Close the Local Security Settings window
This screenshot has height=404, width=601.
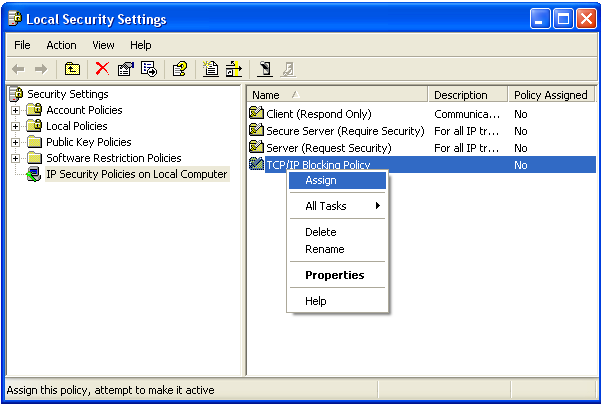(x=586, y=18)
